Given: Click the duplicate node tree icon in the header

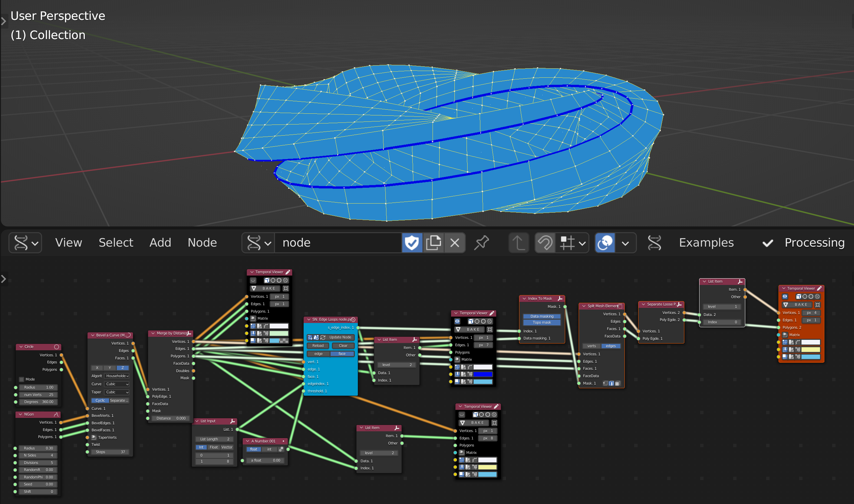Looking at the screenshot, I should coord(434,243).
